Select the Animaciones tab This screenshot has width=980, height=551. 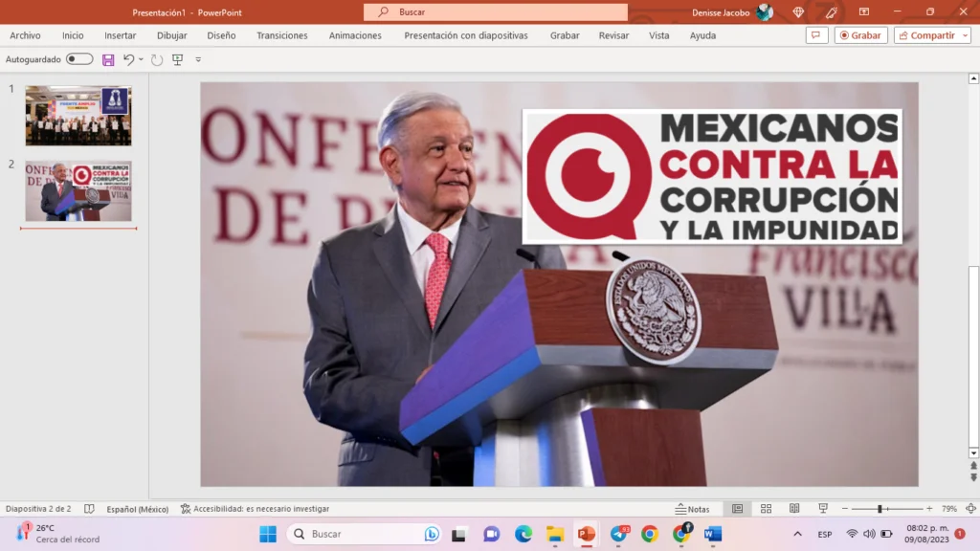pos(355,35)
